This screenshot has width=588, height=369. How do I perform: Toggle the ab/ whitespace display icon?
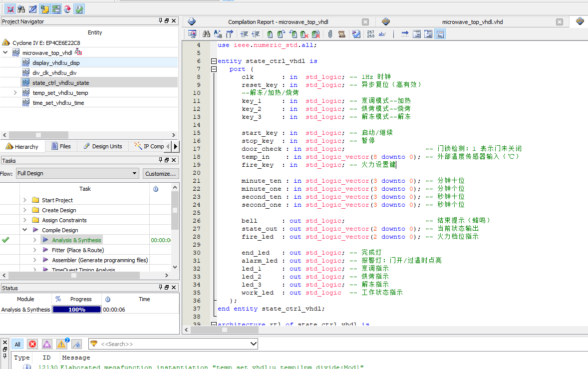[x=382, y=34]
